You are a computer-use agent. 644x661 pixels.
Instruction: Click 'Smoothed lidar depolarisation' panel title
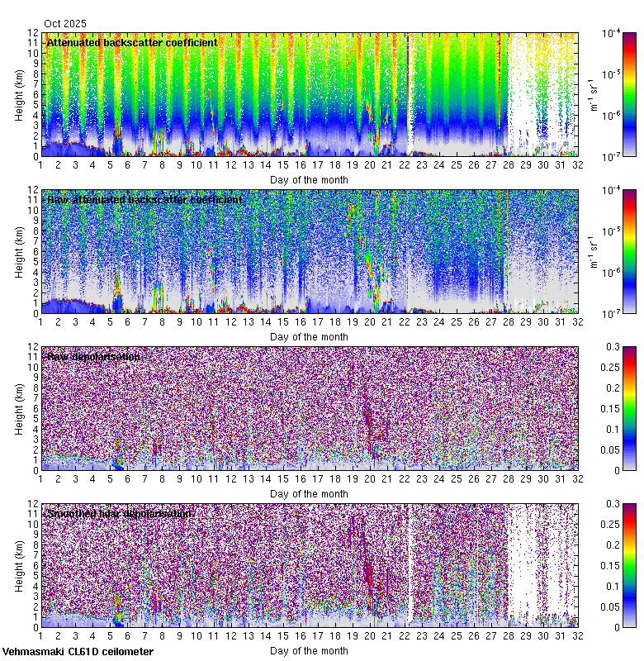[x=119, y=513]
